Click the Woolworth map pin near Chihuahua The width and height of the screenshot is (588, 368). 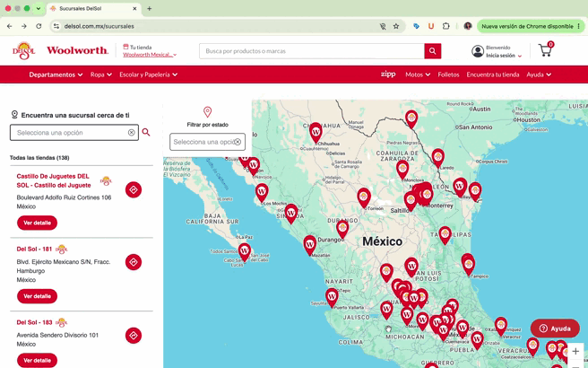click(316, 132)
